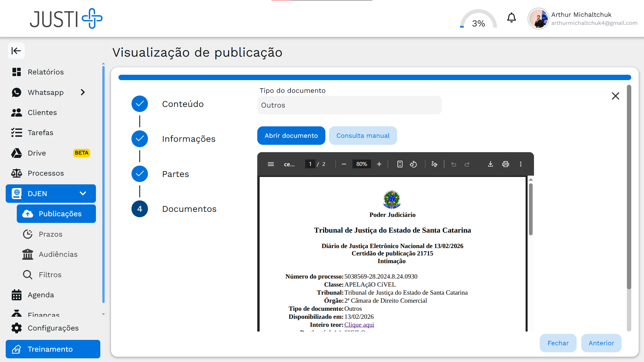
Task: Collapse the left sidebar panel
Action: (16, 51)
